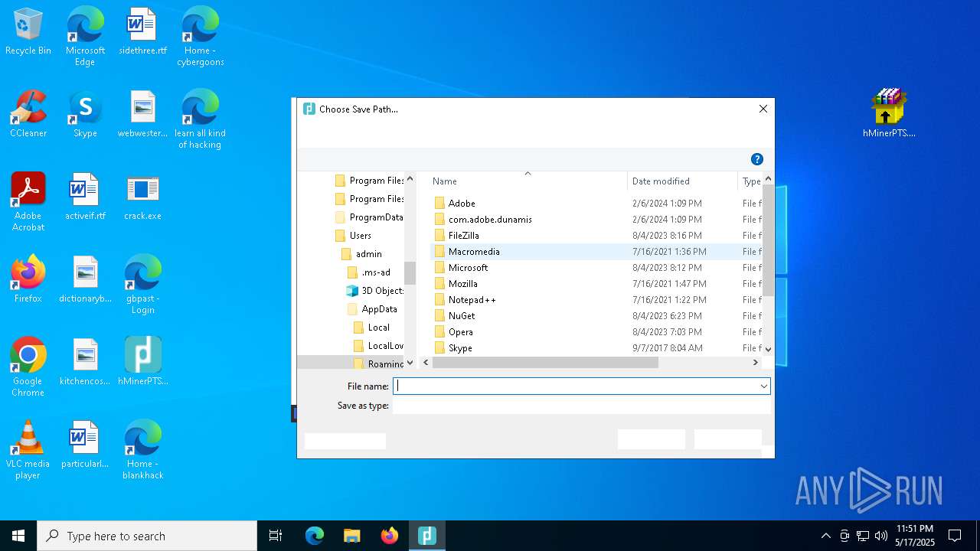Open the gbpast - Login shortcut
This screenshot has height=551, width=980.
[142, 285]
